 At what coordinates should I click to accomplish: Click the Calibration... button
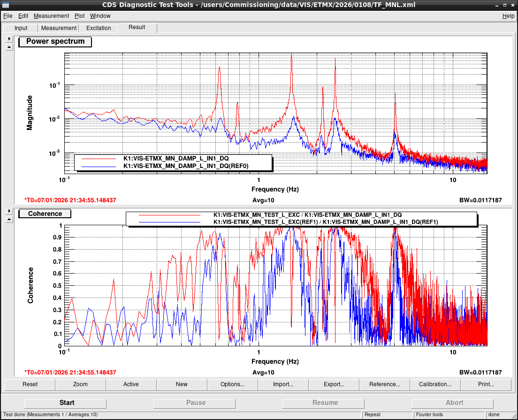pyautogui.click(x=435, y=384)
